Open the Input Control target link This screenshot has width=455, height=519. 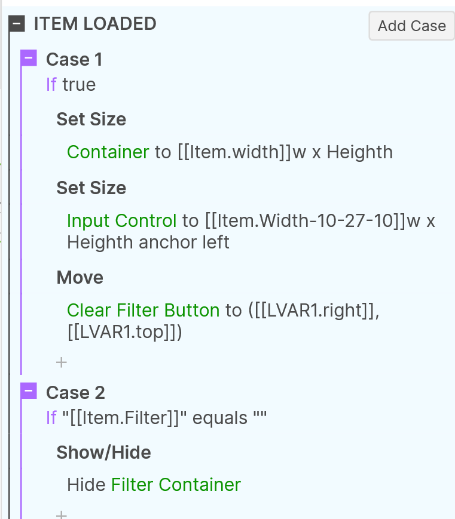coord(122,221)
